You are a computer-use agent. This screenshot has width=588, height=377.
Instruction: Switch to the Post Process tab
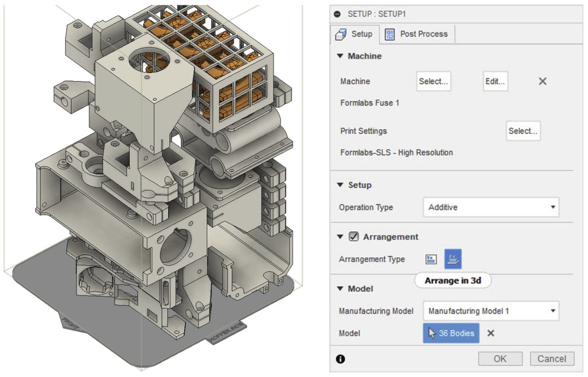tap(423, 34)
